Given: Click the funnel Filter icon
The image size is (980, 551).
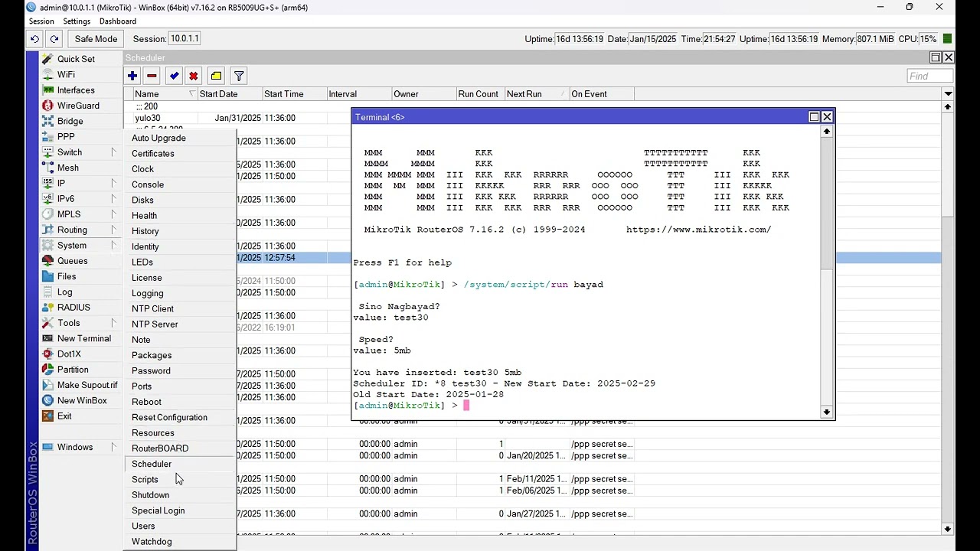Looking at the screenshot, I should point(239,76).
